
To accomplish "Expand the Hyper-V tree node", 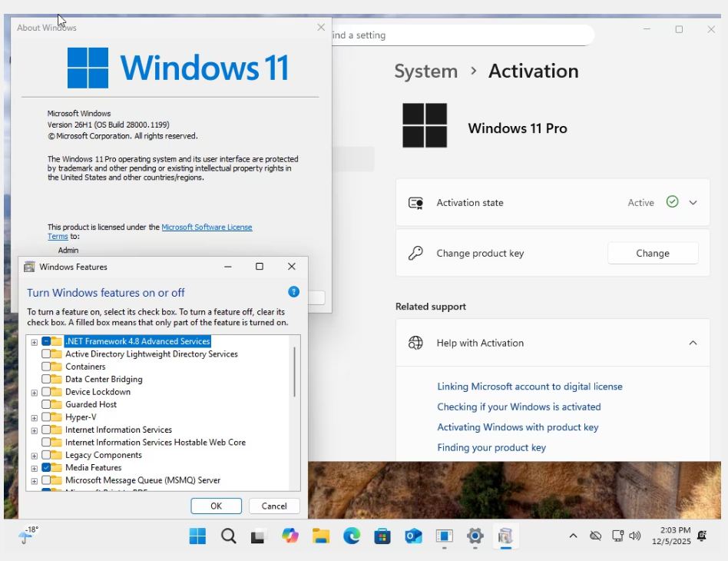I will (35, 418).
